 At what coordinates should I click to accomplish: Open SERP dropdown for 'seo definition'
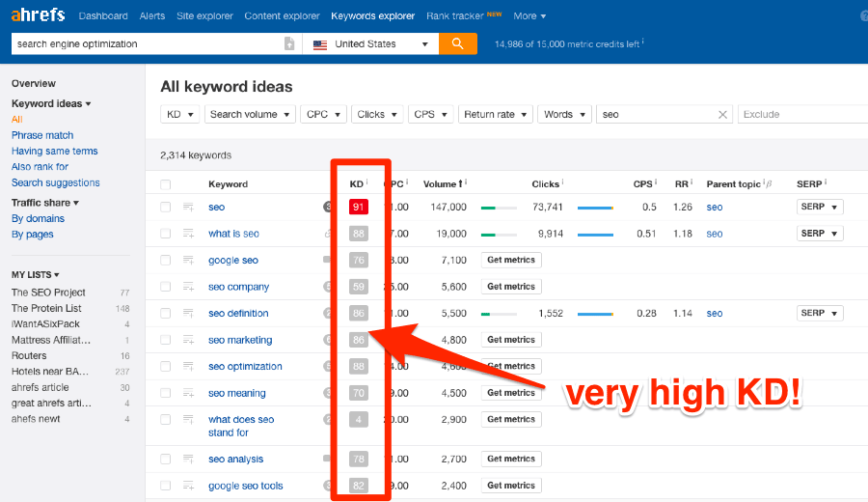point(819,313)
